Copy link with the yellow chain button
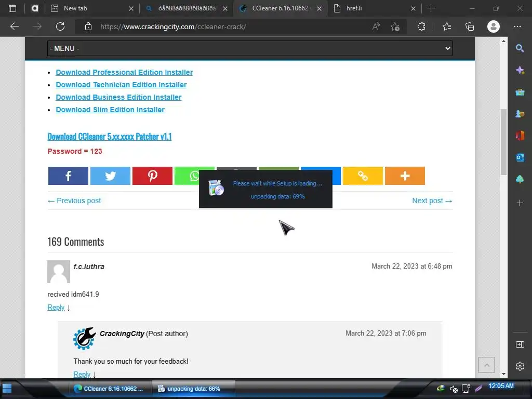Viewport: 532px width, 399px height. pyautogui.click(x=363, y=176)
